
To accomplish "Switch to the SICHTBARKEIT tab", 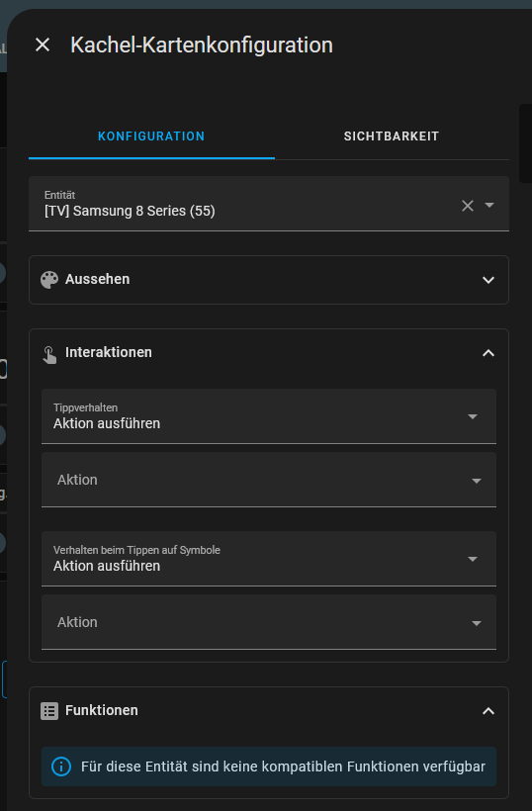I will pyautogui.click(x=392, y=136).
